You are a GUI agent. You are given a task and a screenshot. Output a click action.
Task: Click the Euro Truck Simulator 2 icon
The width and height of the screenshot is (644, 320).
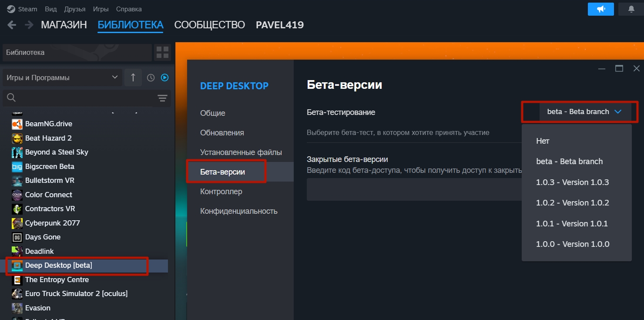(x=17, y=294)
